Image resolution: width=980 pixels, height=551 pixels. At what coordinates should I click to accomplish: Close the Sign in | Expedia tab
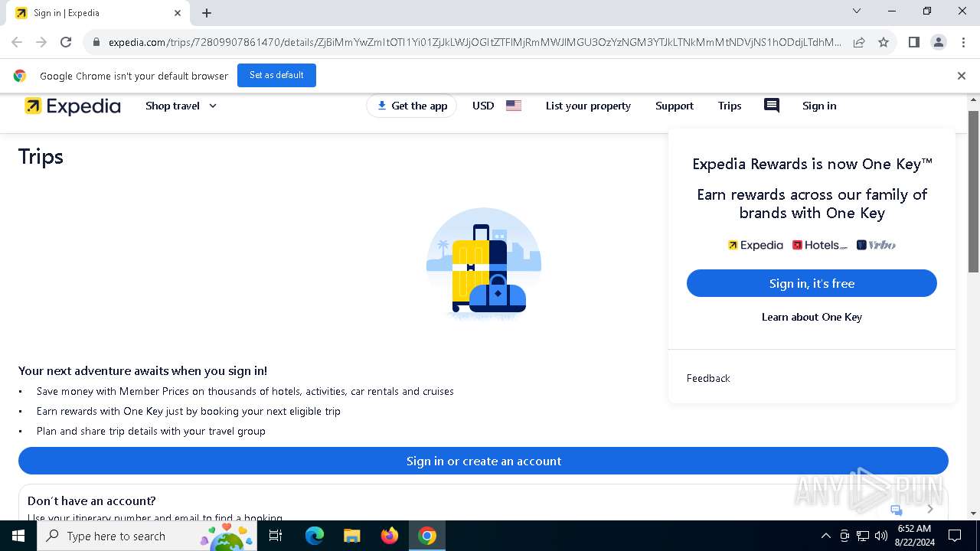[178, 13]
